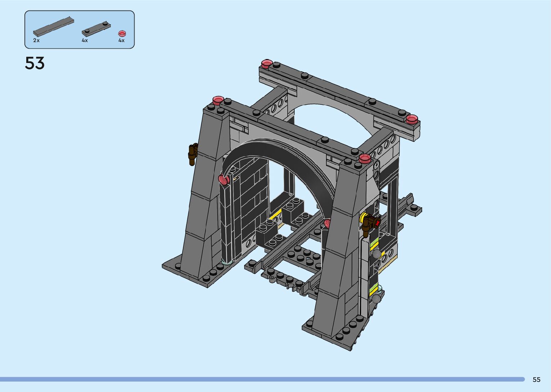
Task: Select red stud on back beam's left end
Action: click(266, 64)
